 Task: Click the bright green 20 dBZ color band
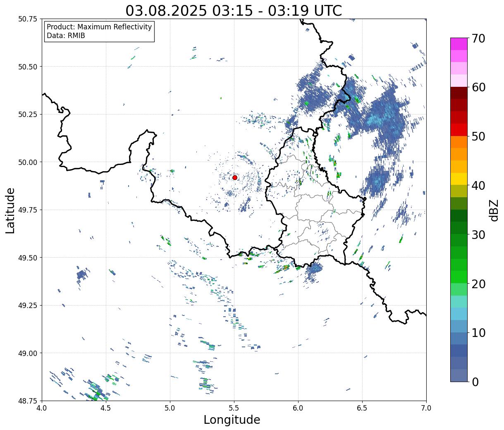pos(459,277)
